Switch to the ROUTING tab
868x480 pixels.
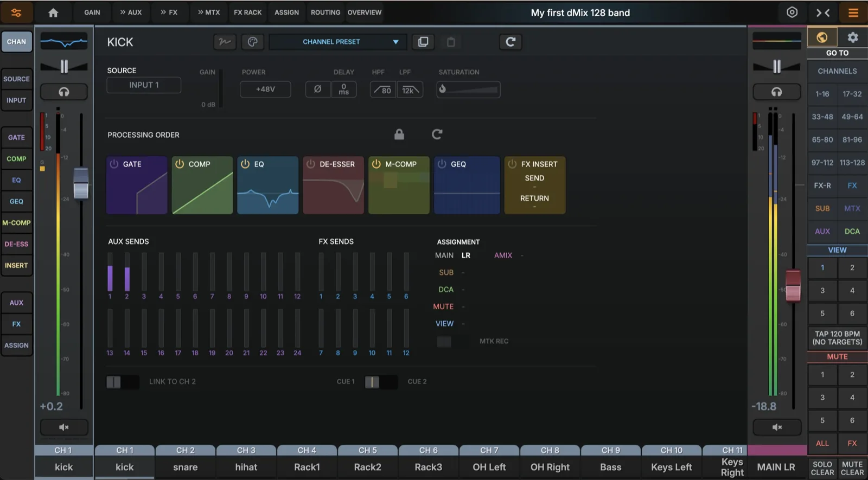(325, 12)
